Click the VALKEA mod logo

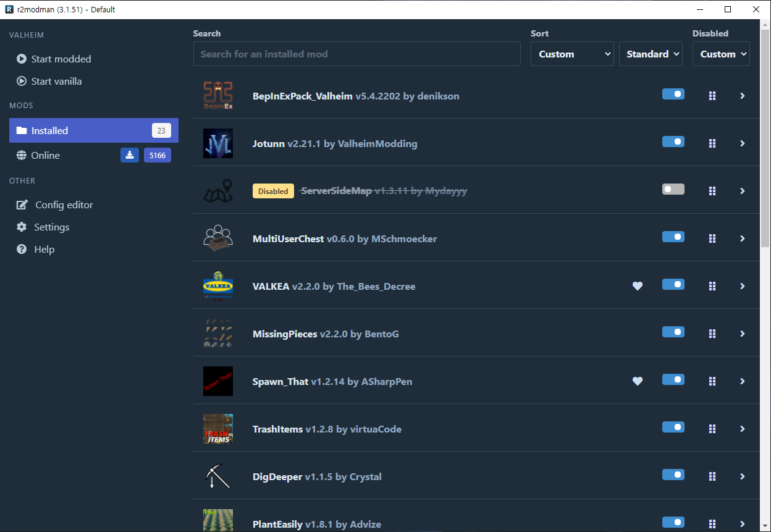click(x=218, y=286)
